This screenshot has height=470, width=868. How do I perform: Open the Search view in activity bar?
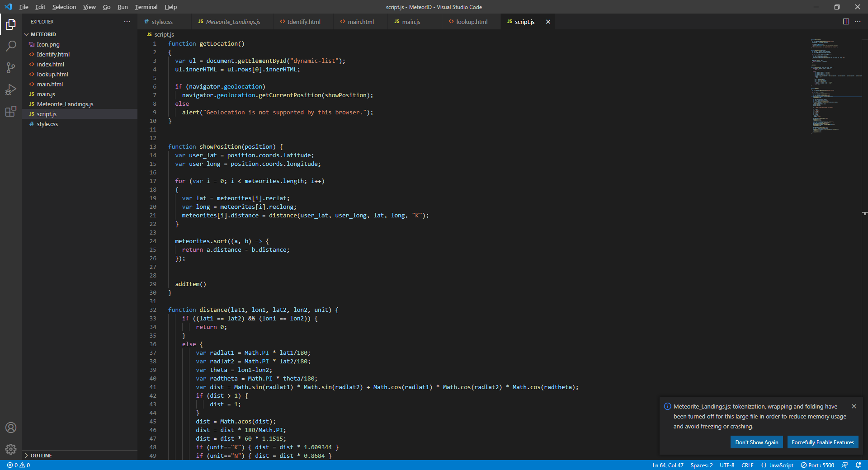(11, 46)
